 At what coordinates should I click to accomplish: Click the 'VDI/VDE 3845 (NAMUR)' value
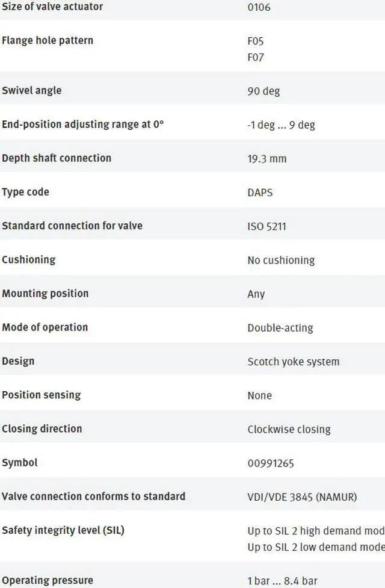coord(302,497)
